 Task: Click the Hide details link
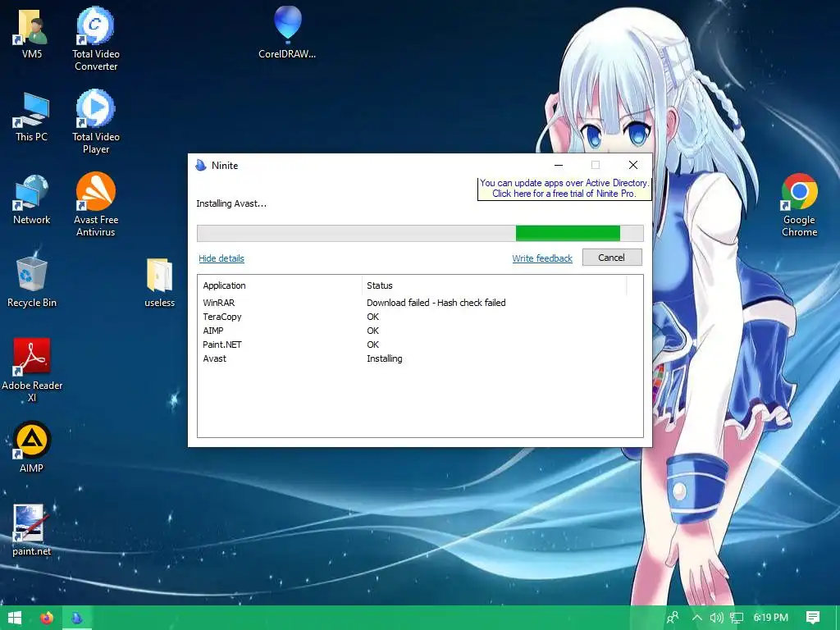click(221, 258)
